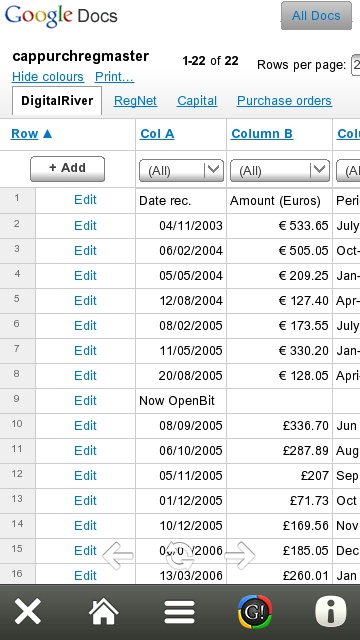
Task: Expand the Column B filter dropdown
Action: tap(280, 170)
